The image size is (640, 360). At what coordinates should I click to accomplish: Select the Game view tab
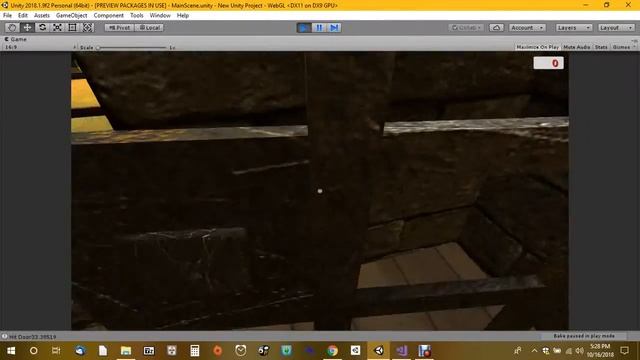click(x=16, y=39)
